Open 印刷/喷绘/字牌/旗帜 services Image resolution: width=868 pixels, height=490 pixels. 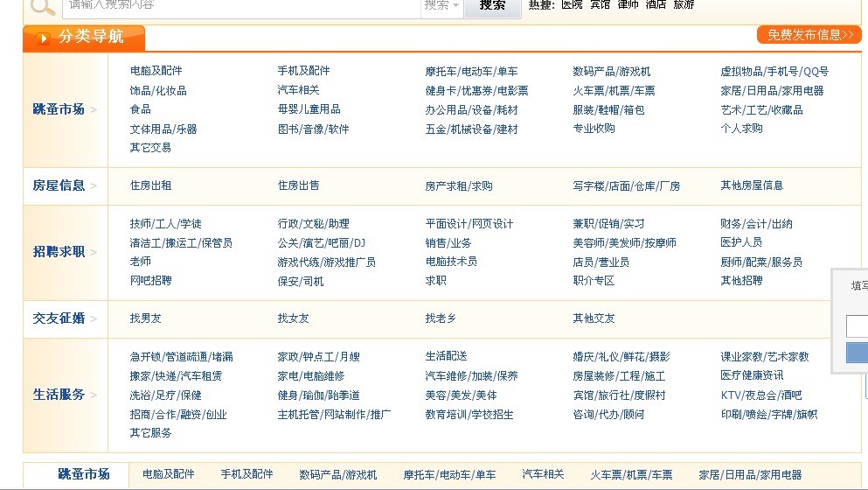[769, 414]
